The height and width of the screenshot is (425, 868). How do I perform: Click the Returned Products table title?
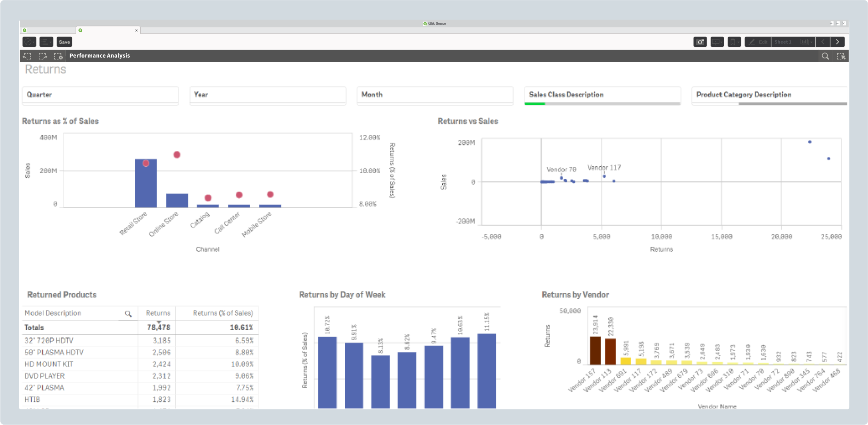[62, 295]
